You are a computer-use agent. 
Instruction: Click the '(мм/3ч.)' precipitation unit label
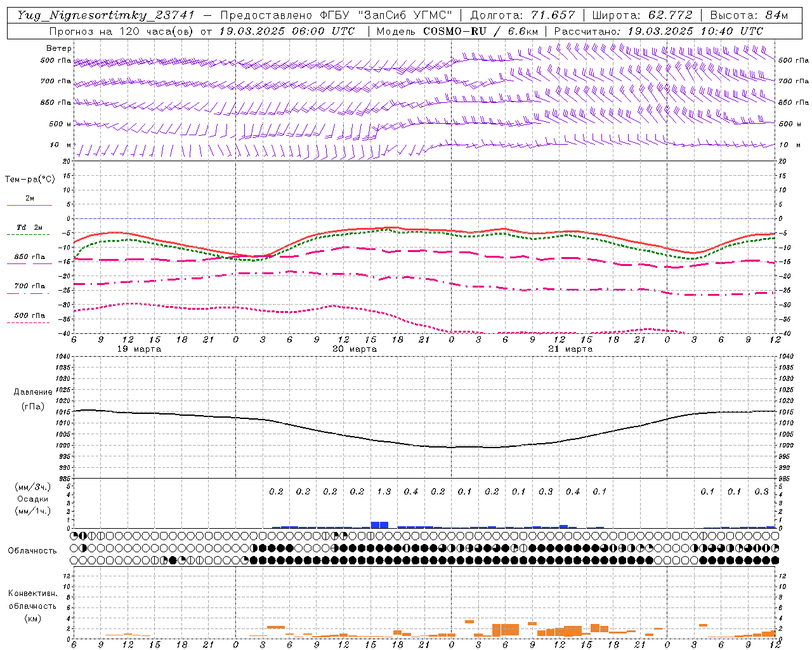click(x=33, y=487)
